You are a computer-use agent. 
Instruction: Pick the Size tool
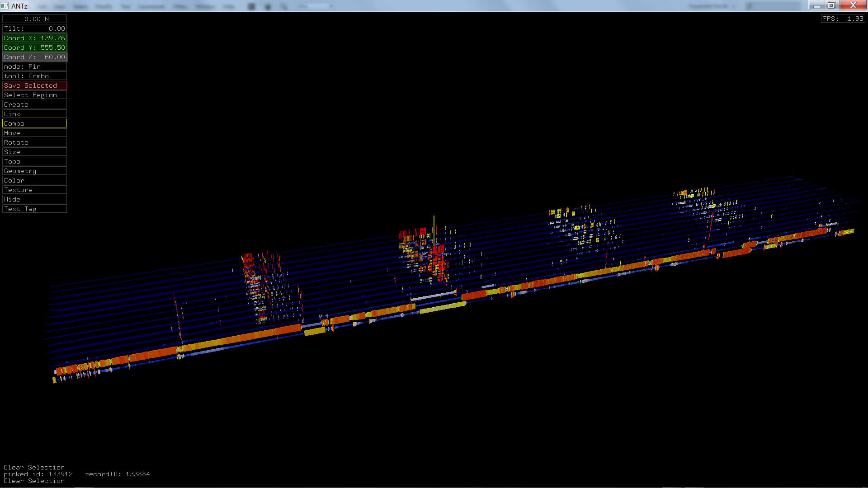coord(34,152)
